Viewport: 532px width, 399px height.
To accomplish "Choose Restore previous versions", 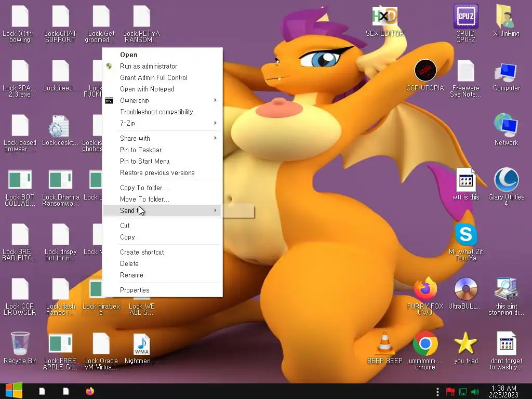I will [162, 172].
